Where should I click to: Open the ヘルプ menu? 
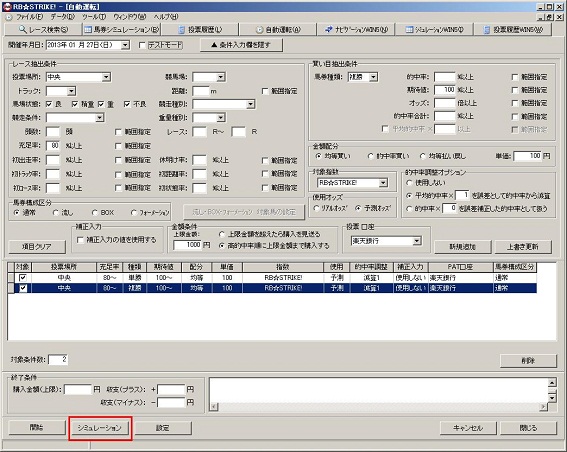point(166,17)
